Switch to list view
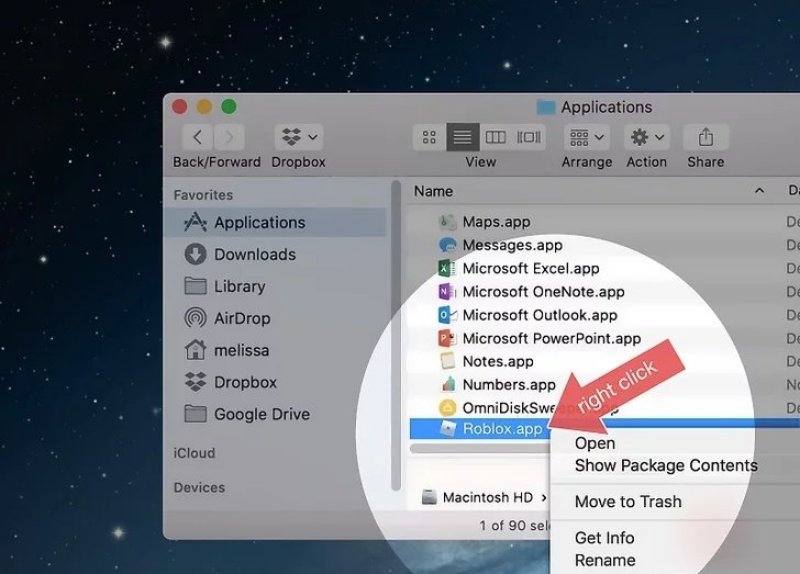800x574 pixels. pos(462,137)
